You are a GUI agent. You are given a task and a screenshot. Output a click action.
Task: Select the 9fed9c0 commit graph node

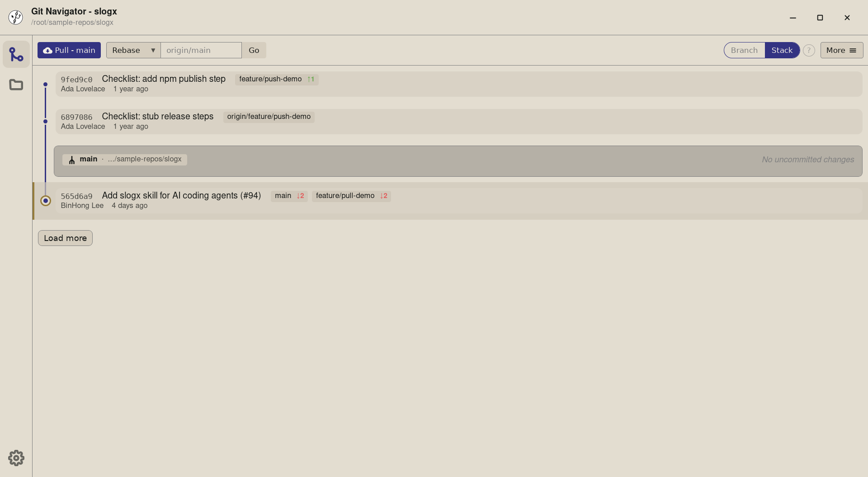(x=45, y=84)
